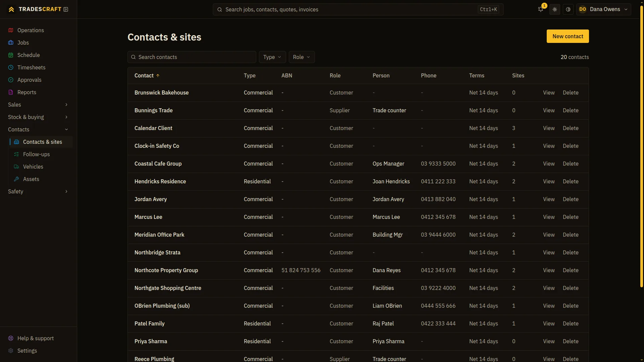Open the Role filter dropdown

tap(302, 57)
